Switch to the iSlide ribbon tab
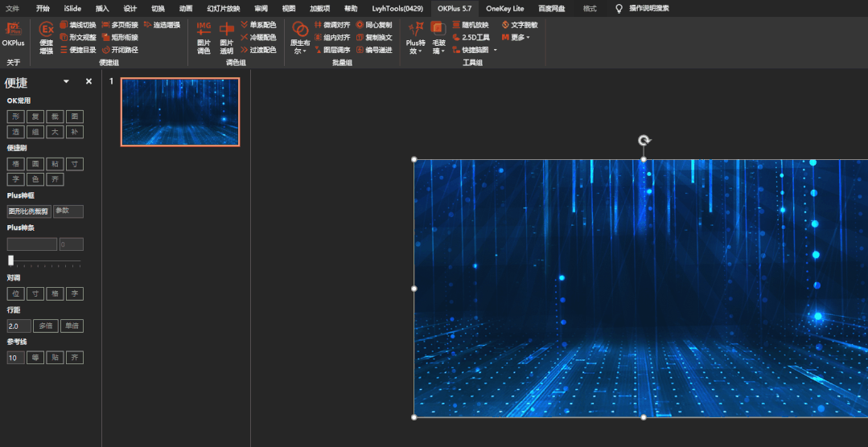Viewport: 868px width, 447px height. click(72, 8)
